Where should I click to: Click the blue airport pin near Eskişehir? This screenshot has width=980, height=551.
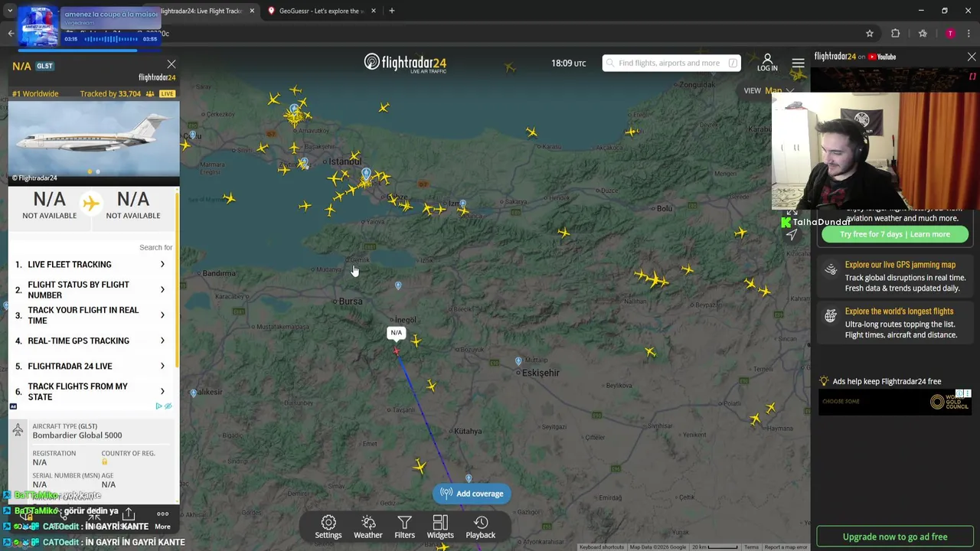(518, 360)
